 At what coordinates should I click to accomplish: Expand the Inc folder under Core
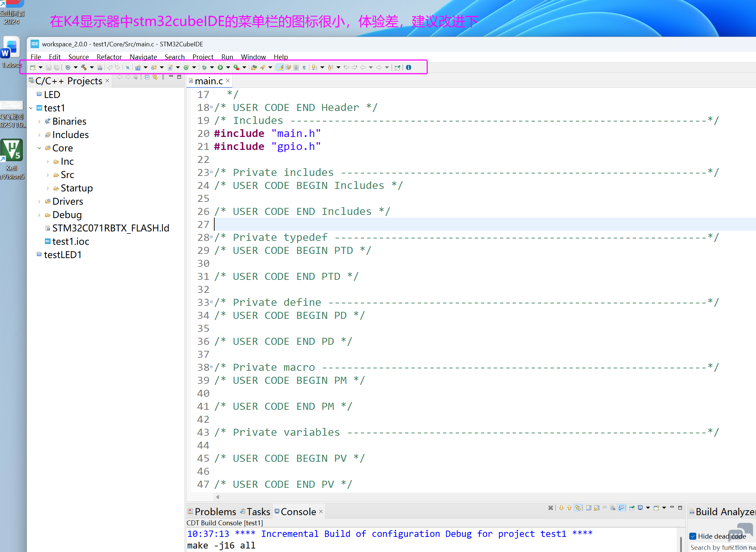48,161
